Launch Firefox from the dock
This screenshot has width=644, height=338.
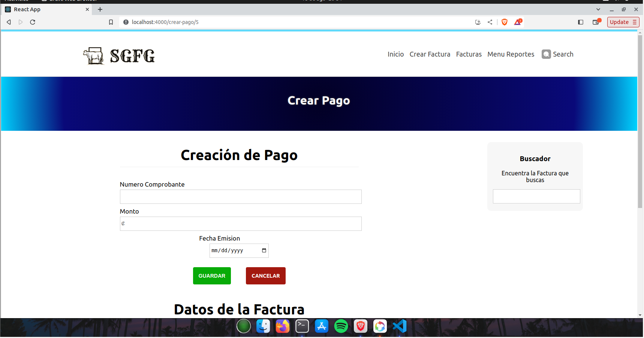[x=283, y=326]
